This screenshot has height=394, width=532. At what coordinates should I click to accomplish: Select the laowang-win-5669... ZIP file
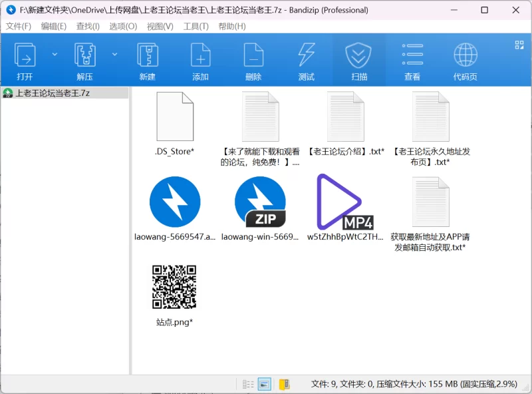click(x=260, y=208)
